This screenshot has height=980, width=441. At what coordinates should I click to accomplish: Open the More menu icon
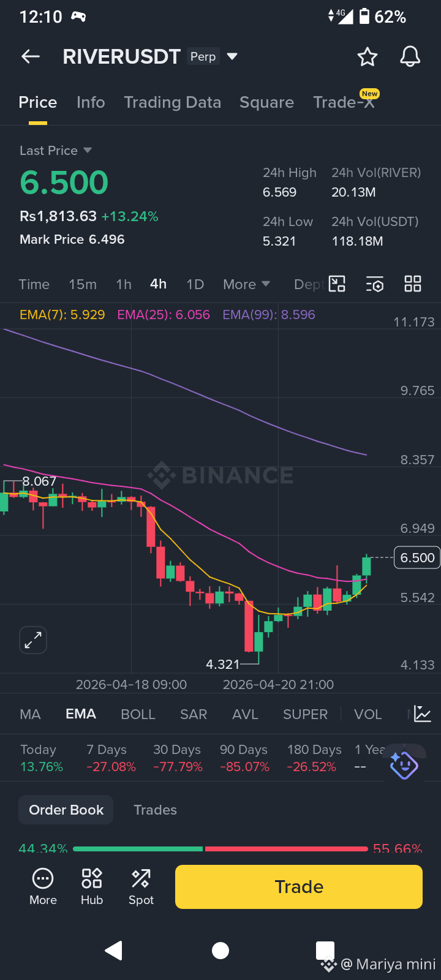(x=43, y=887)
